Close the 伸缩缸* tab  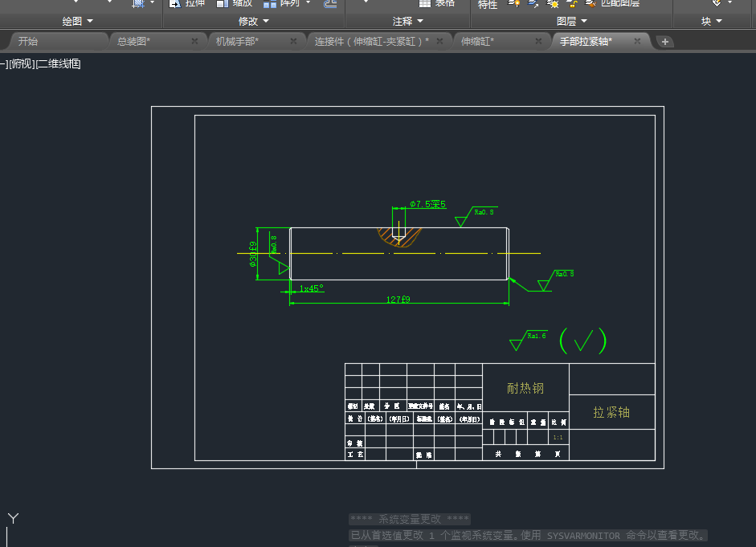point(538,42)
